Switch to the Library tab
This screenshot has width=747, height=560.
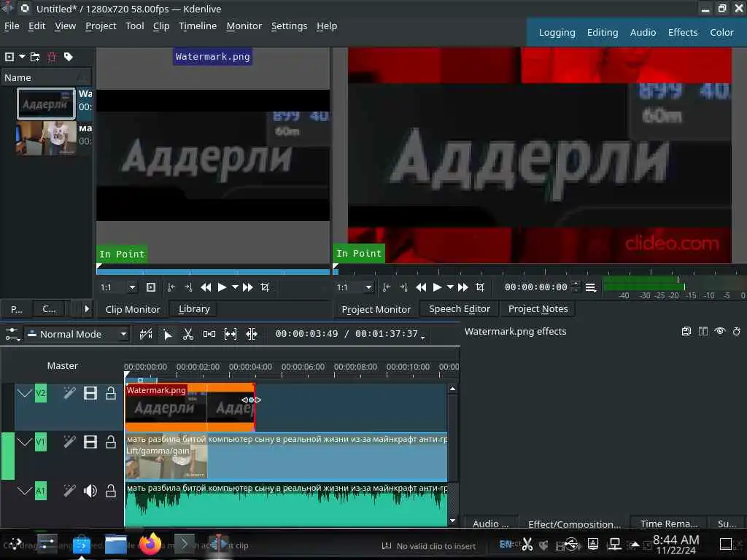[194, 309]
